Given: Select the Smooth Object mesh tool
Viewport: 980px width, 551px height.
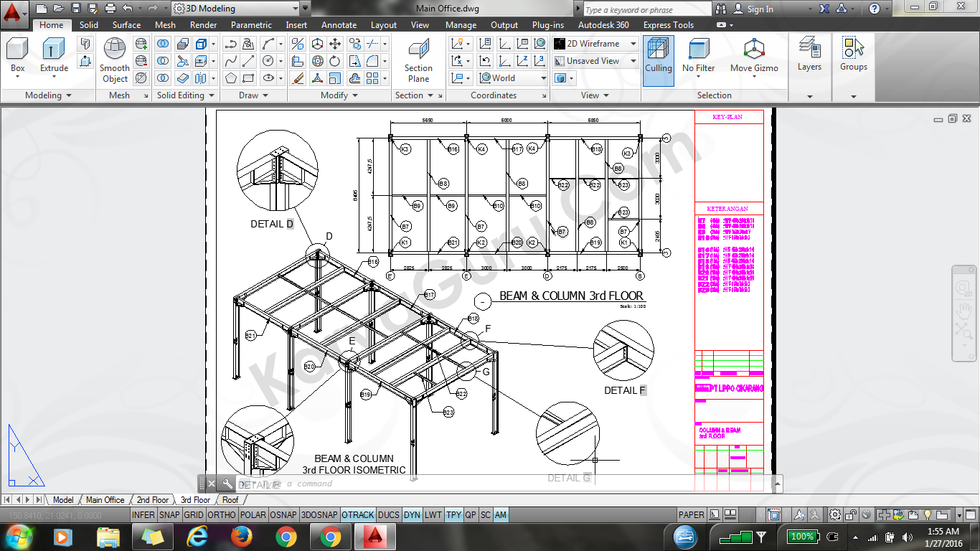Looking at the screenshot, I should tap(115, 60).
